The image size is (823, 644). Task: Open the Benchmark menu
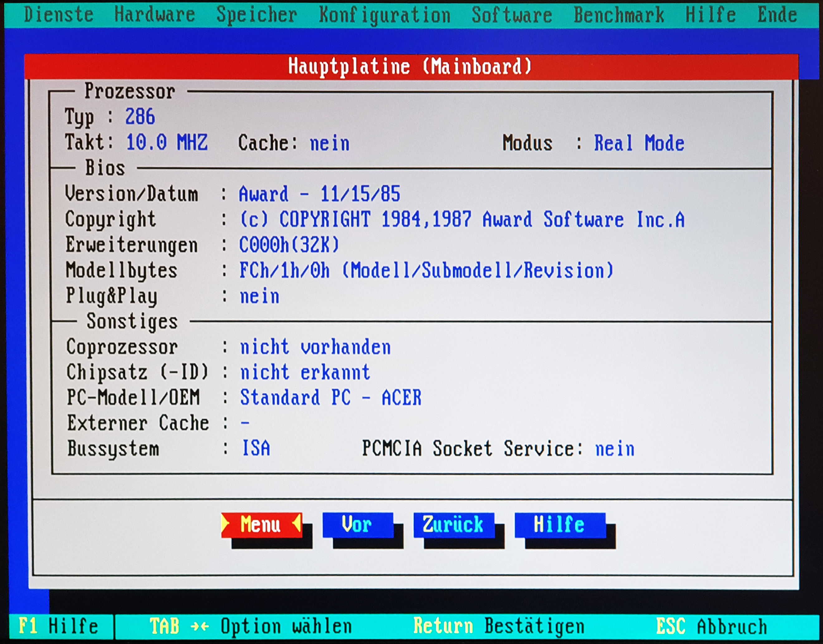618,15
